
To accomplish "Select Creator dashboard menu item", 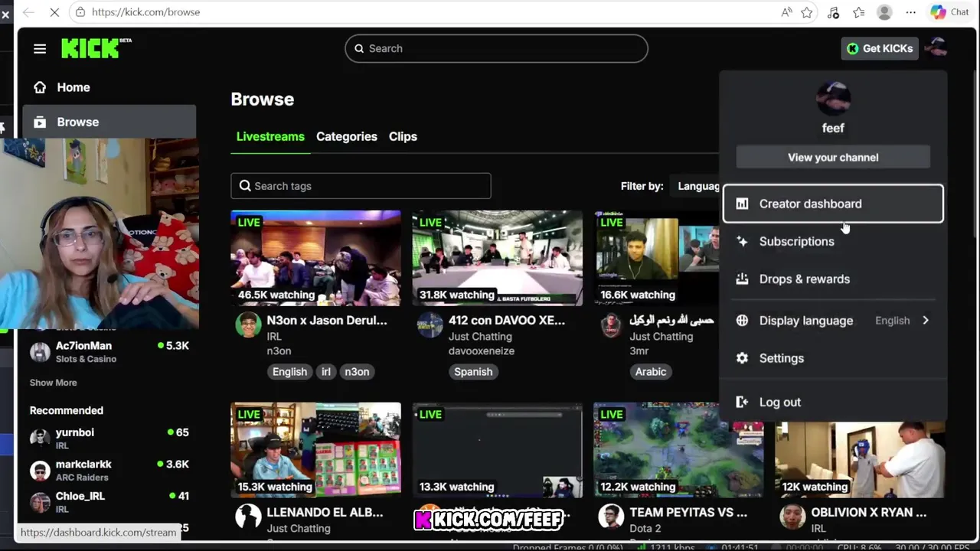I will (x=833, y=204).
